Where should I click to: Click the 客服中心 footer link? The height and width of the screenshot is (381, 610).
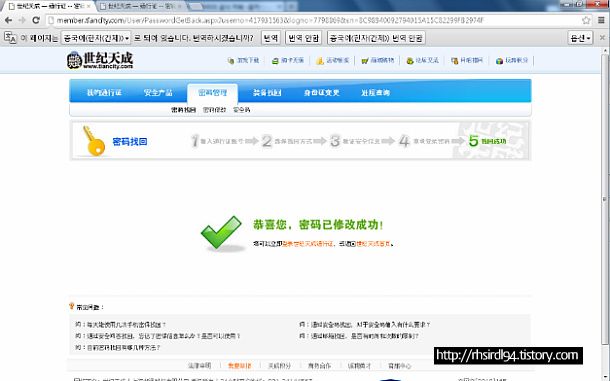click(400, 366)
